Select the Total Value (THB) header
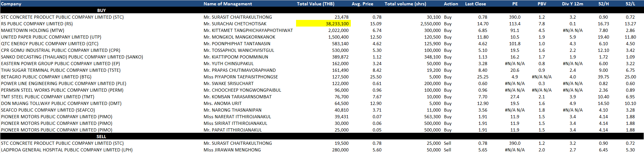Image resolution: width=644 pixels, height=153 pixels. coord(315,4)
